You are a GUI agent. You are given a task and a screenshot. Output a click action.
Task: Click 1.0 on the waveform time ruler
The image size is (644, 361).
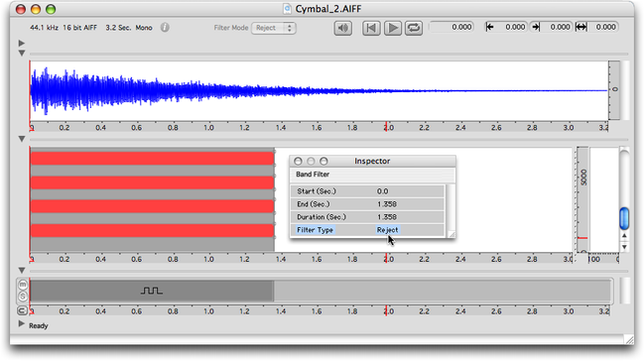[208, 127]
